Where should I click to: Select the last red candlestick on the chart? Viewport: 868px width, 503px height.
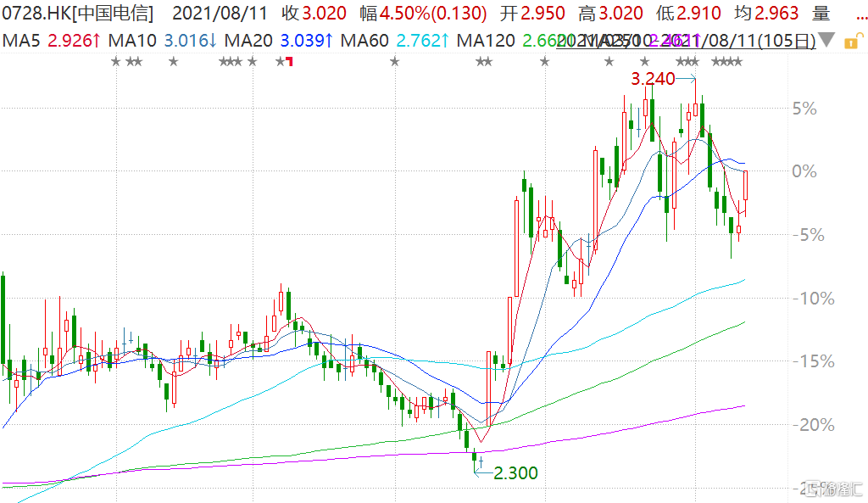[x=746, y=186]
